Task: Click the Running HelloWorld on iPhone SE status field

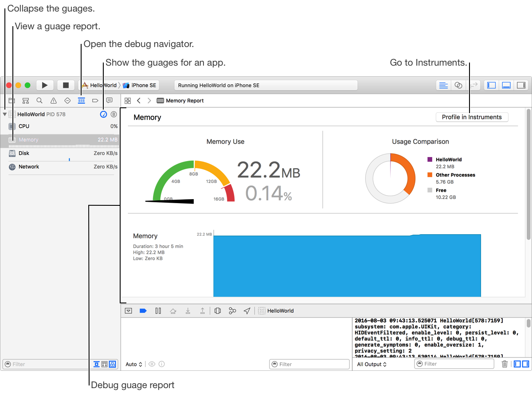Action: [x=266, y=85]
